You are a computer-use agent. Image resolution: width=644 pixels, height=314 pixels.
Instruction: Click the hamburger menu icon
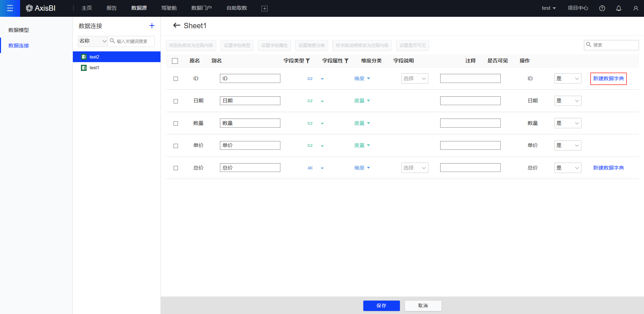[x=10, y=8]
